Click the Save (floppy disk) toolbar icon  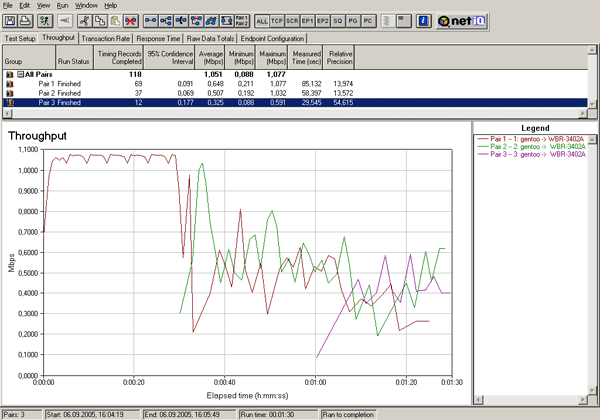pos(10,21)
